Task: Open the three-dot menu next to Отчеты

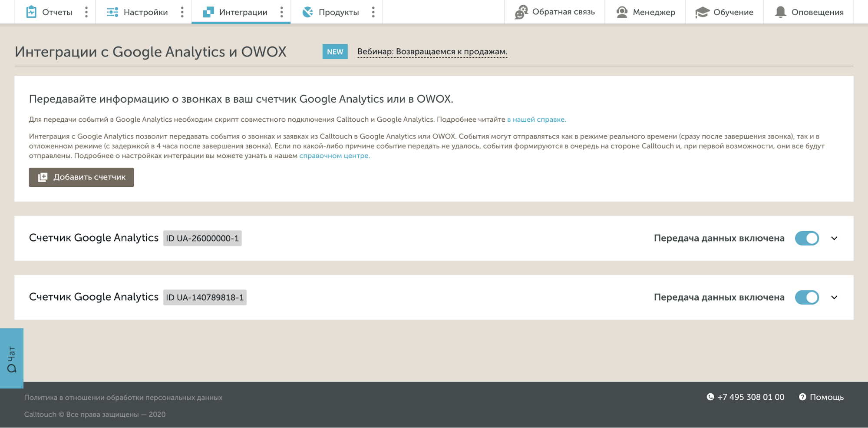Action: click(x=86, y=12)
